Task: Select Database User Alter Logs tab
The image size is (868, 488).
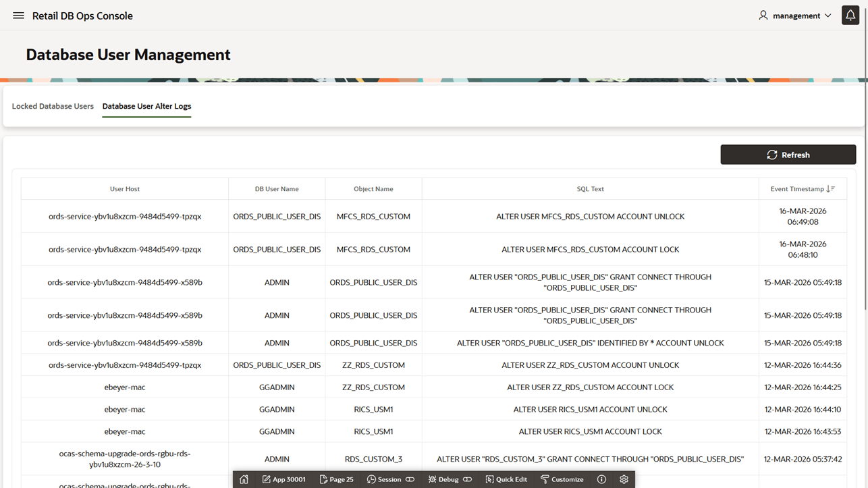Action: 146,106
